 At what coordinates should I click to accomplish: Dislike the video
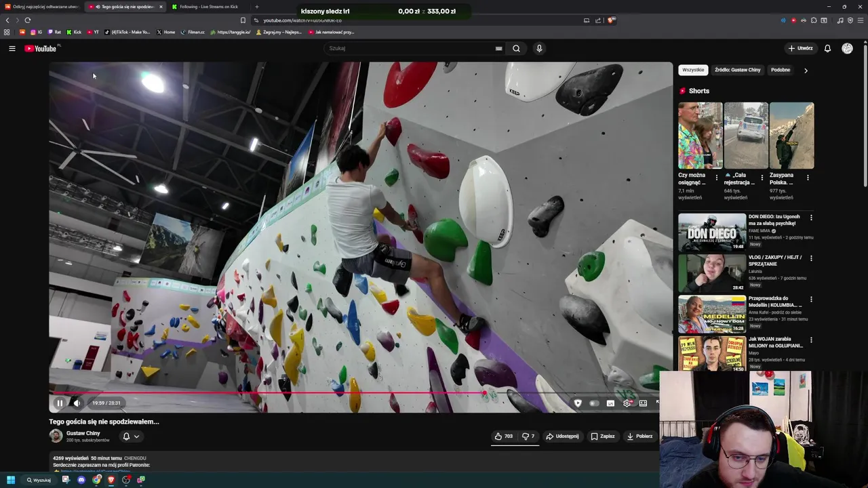(528, 436)
